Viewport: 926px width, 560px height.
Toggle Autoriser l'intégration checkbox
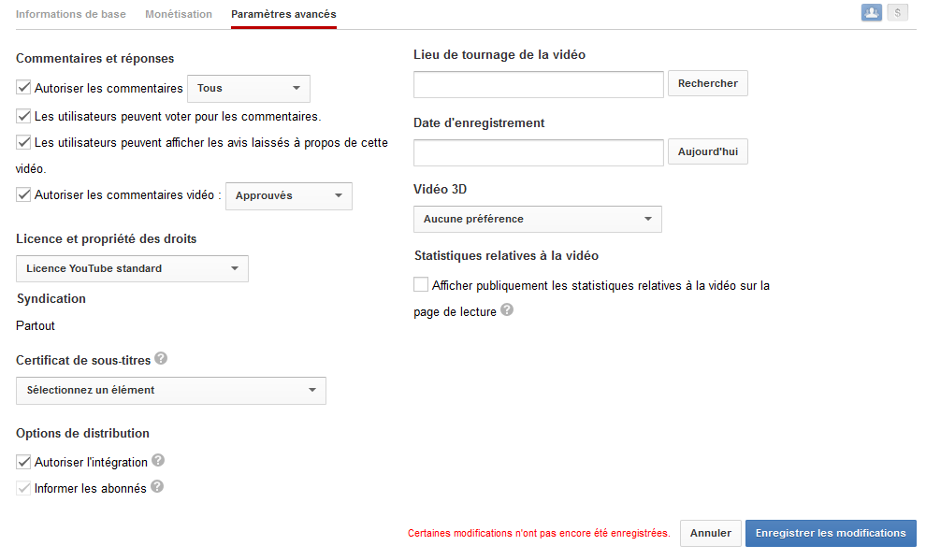pyautogui.click(x=23, y=462)
